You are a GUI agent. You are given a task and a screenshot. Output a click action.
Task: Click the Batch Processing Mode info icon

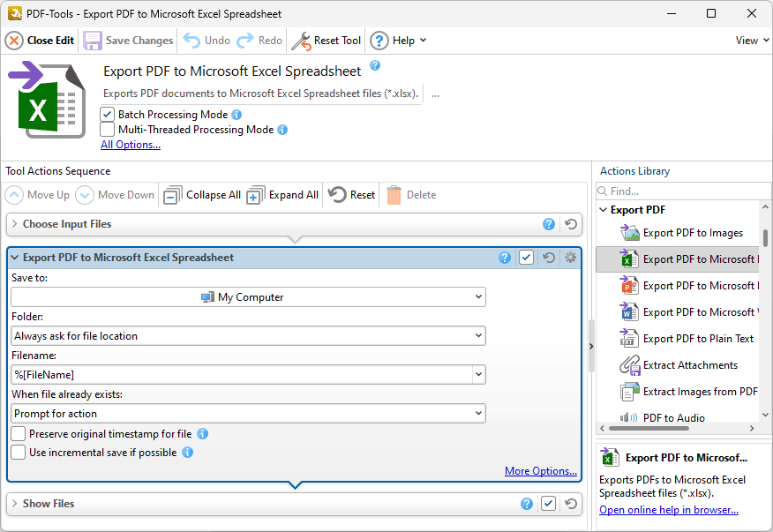[x=236, y=115]
